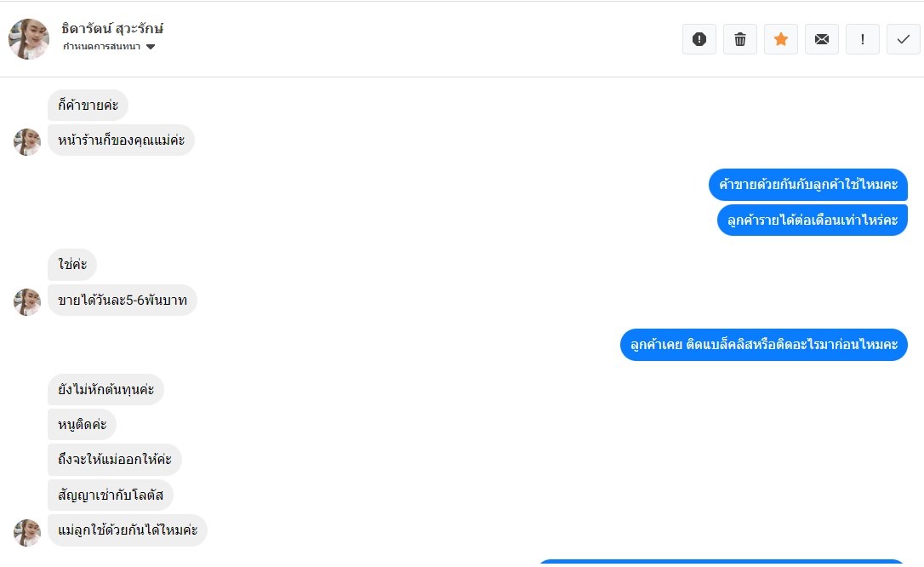
Task: Mark conversation done with checkmark icon
Action: [x=904, y=39]
